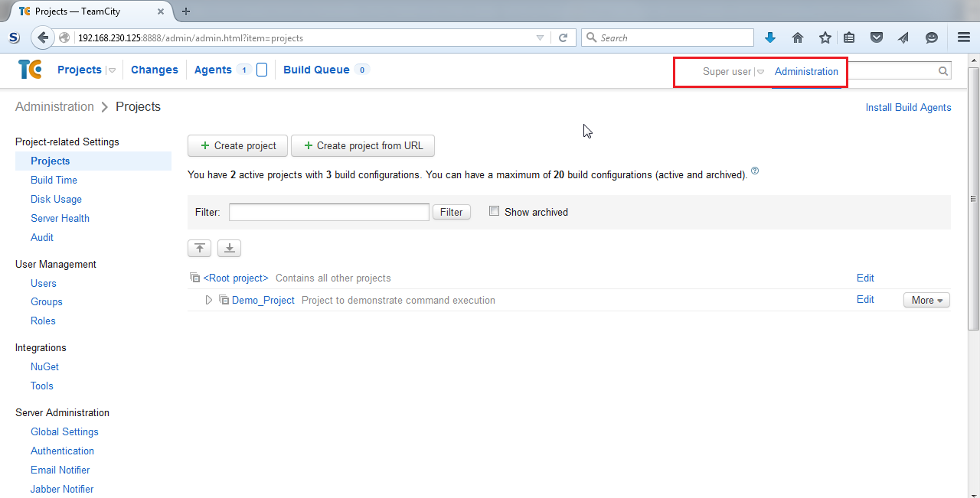Screen dimensions: 980x498
Task: Click Edit for Demo_Project
Action: 865,299
